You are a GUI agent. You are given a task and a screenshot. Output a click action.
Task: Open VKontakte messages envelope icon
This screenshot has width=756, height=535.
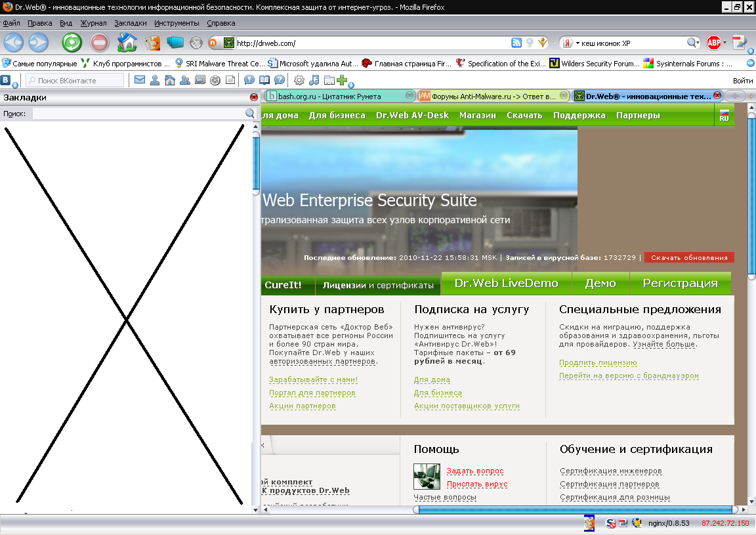[x=140, y=80]
